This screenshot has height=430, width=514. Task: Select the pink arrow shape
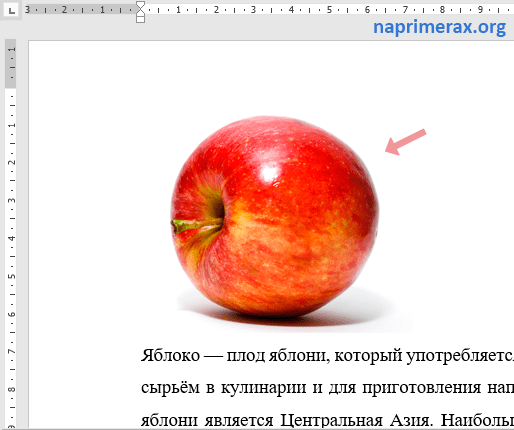pyautogui.click(x=405, y=142)
